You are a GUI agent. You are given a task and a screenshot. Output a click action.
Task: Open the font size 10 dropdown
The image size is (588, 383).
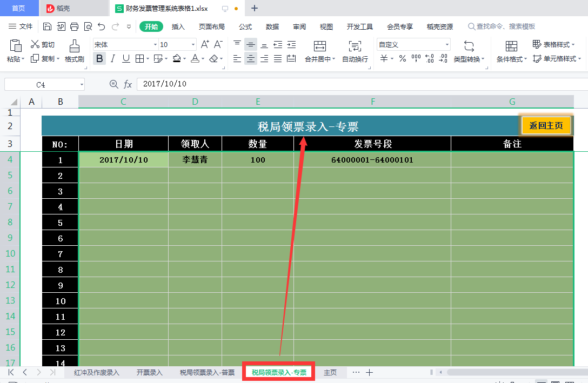click(x=193, y=45)
